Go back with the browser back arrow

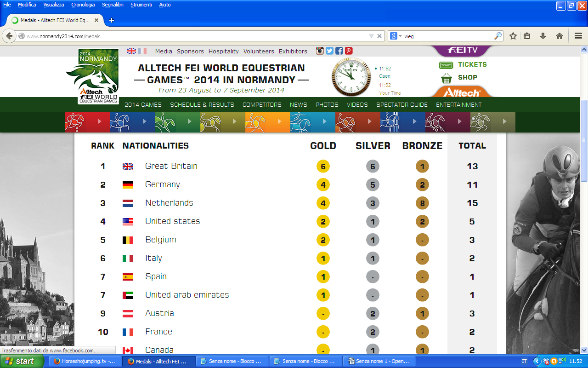[x=9, y=36]
